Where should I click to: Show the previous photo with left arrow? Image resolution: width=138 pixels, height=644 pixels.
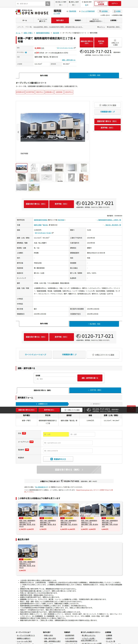[x=18, y=132]
